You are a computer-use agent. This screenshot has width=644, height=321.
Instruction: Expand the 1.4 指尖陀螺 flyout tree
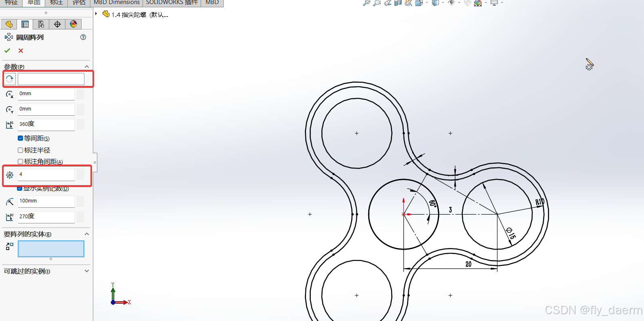(x=96, y=14)
